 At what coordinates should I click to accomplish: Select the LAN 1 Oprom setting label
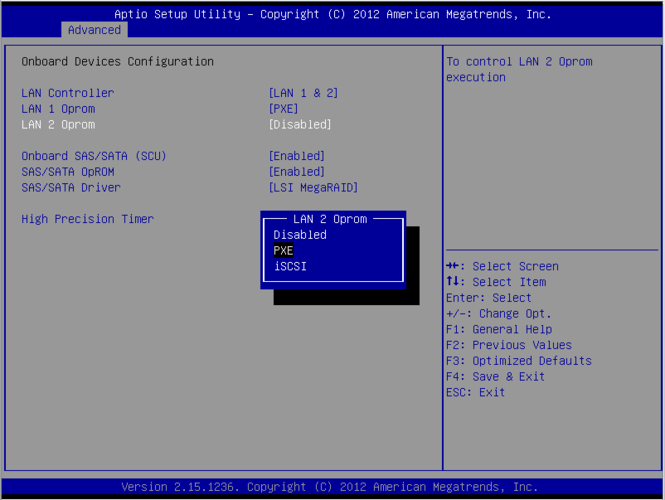58,109
